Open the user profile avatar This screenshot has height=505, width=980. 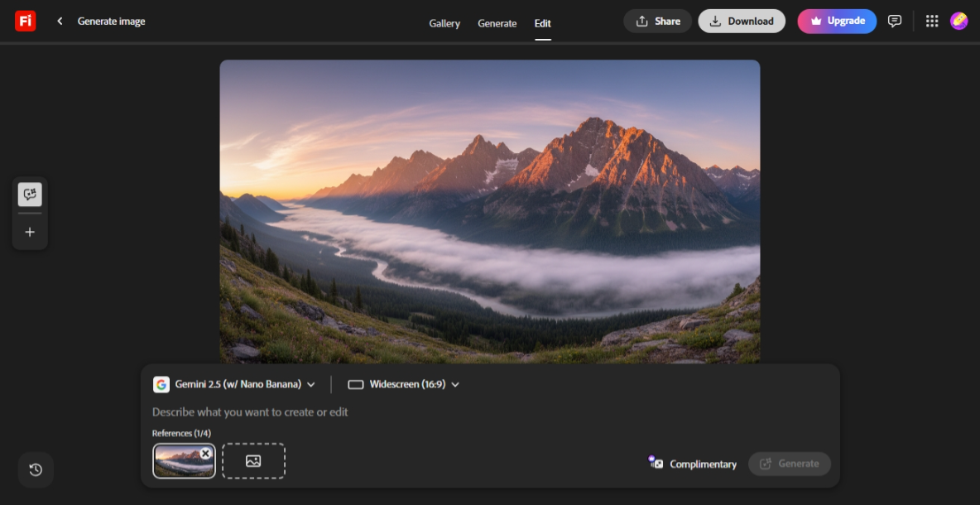point(958,22)
